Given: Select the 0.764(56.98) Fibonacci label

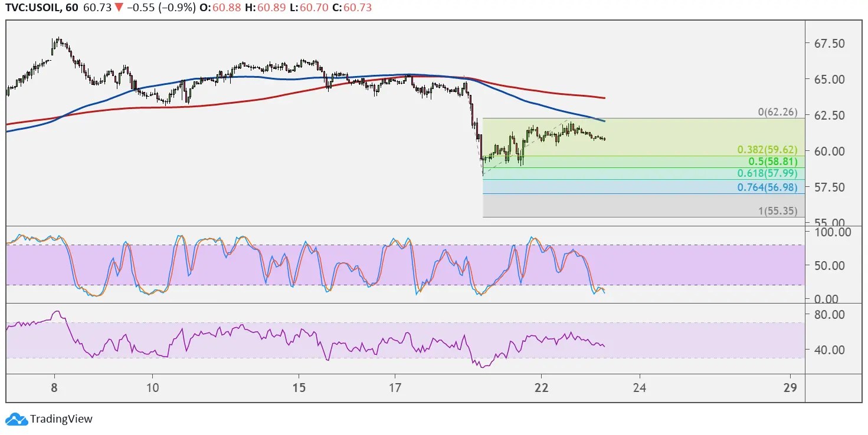Looking at the screenshot, I should (x=767, y=187).
